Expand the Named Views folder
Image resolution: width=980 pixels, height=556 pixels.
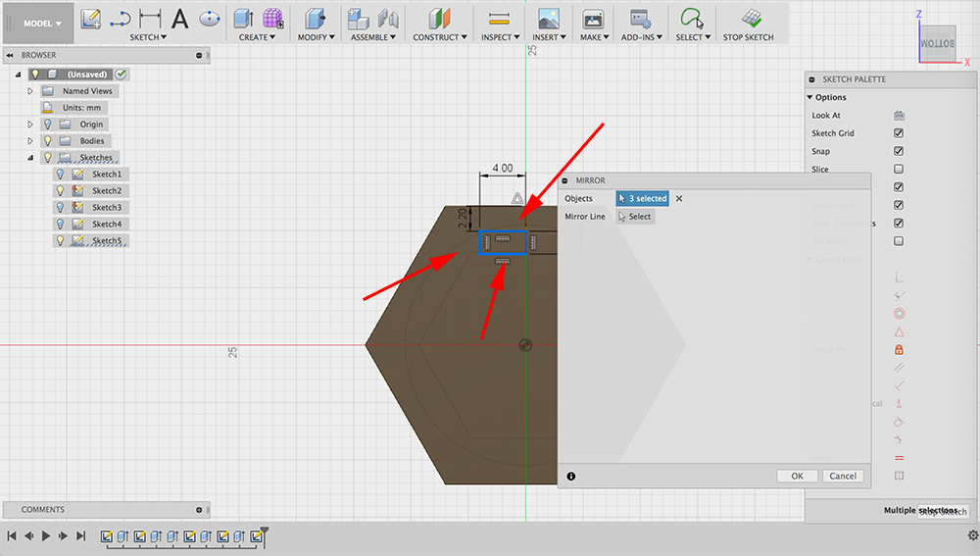[x=30, y=90]
